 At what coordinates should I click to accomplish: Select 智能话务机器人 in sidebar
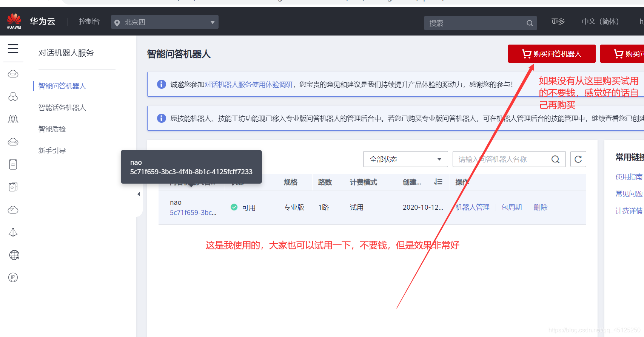[x=62, y=108]
